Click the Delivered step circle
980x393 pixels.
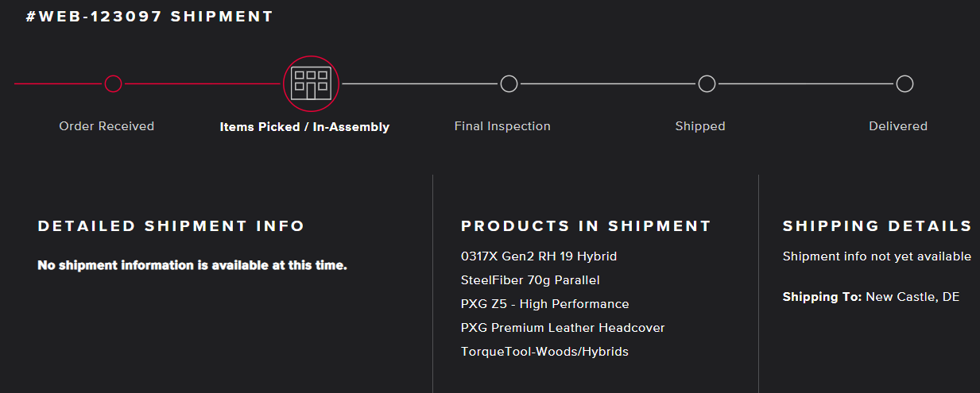point(904,83)
